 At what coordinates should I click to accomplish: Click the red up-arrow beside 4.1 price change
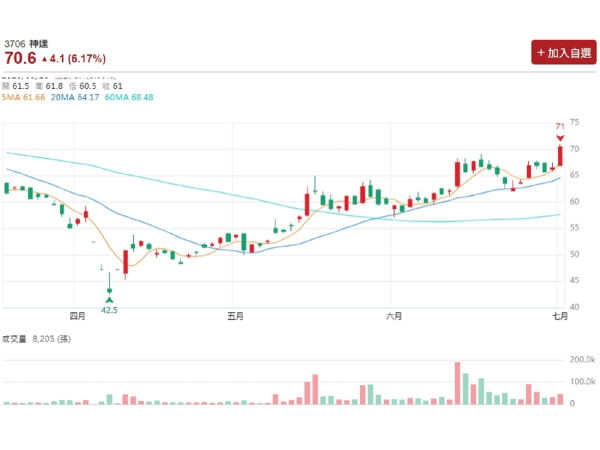[x=44, y=59]
